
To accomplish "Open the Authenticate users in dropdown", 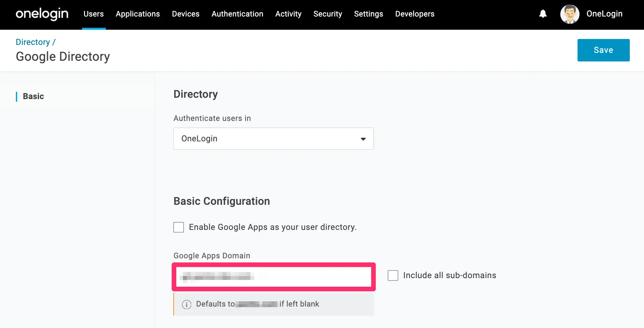I will (273, 139).
